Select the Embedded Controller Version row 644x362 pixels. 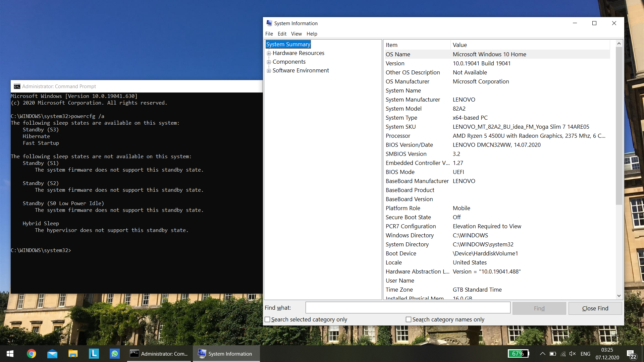pos(497,163)
